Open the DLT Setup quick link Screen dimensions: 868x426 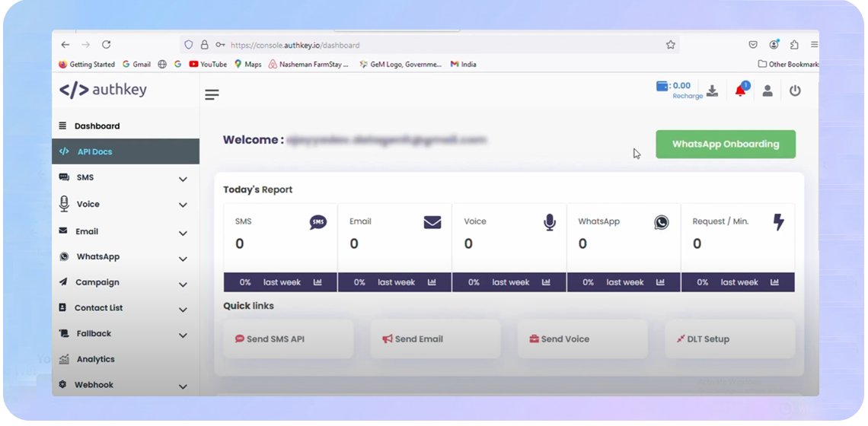tap(730, 339)
